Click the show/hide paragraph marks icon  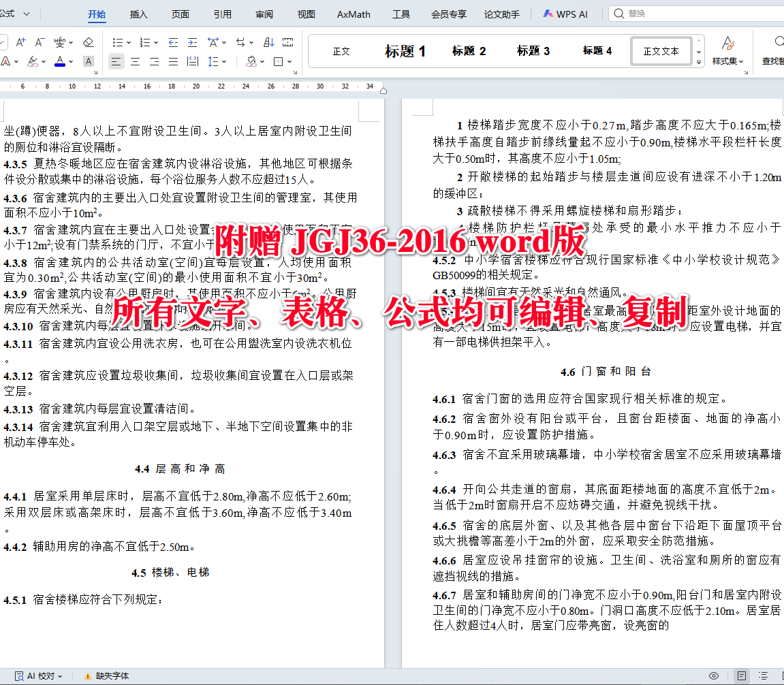[x=288, y=42]
